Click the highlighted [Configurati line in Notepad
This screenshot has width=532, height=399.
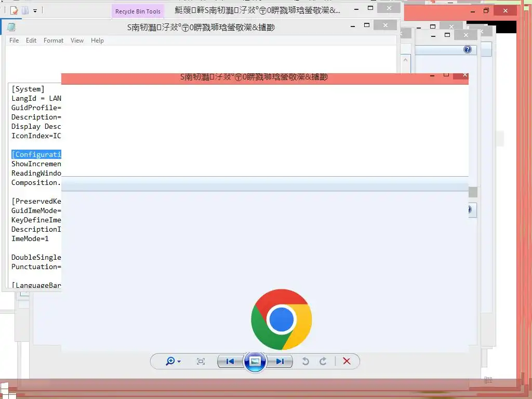pos(36,154)
